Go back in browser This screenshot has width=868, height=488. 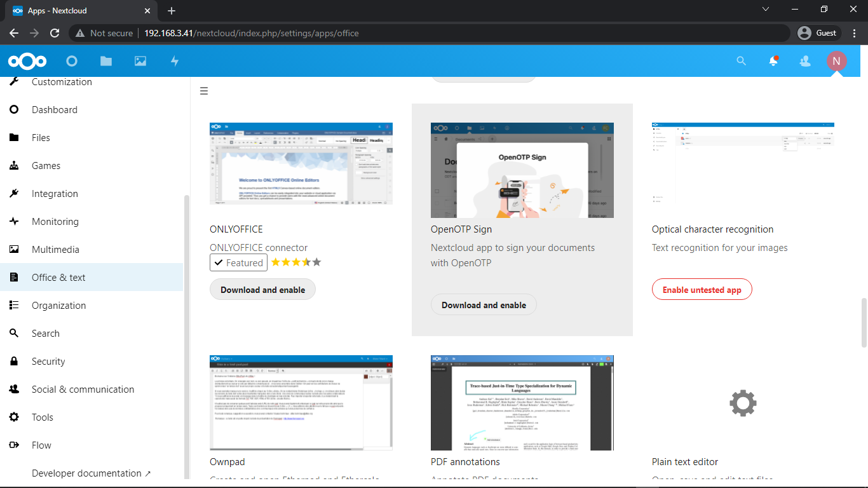[x=14, y=33]
